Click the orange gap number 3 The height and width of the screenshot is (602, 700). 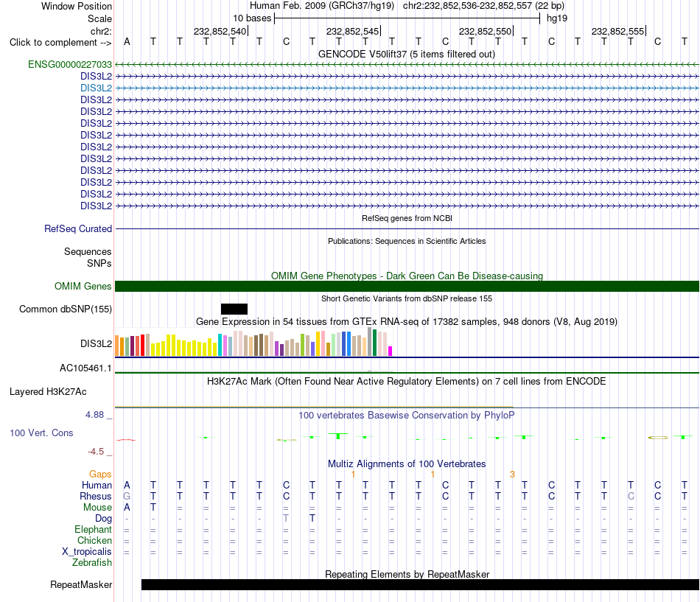coord(513,475)
